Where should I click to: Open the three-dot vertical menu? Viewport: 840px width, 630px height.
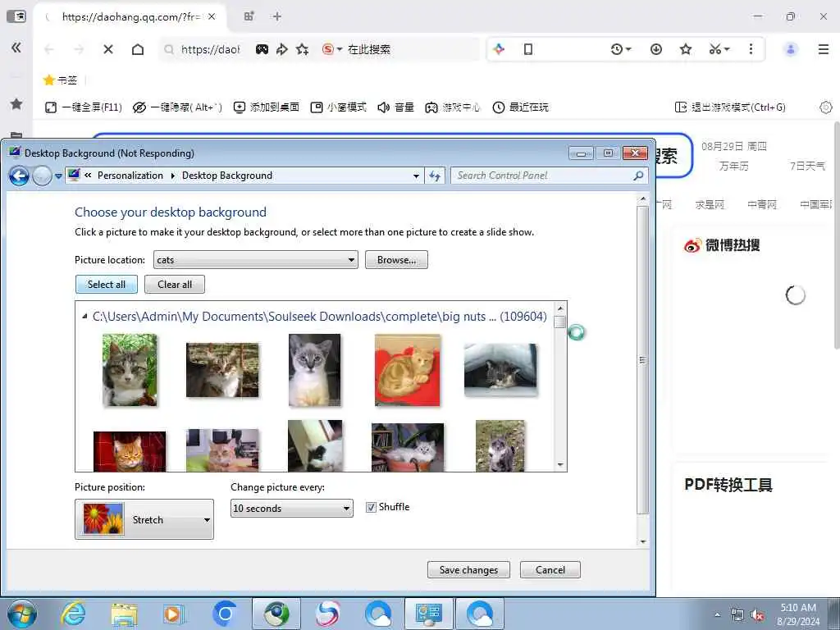pyautogui.click(x=751, y=49)
